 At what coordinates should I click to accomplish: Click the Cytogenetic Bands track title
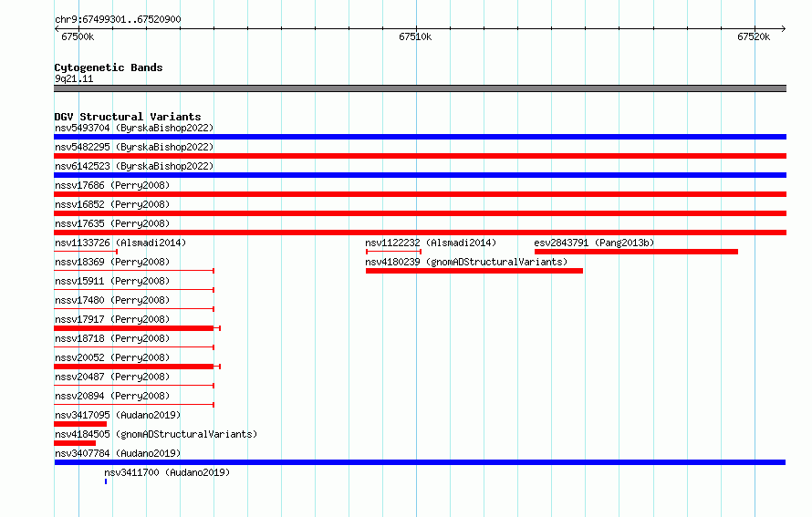point(109,67)
